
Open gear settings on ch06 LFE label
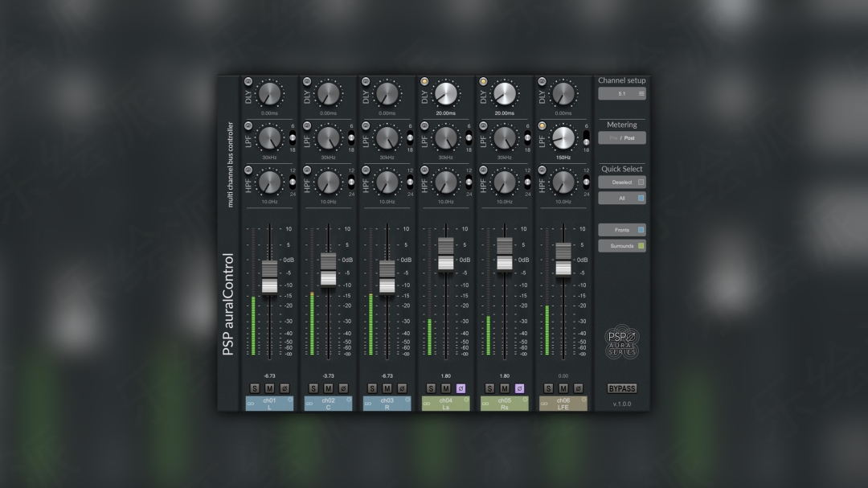[583, 400]
